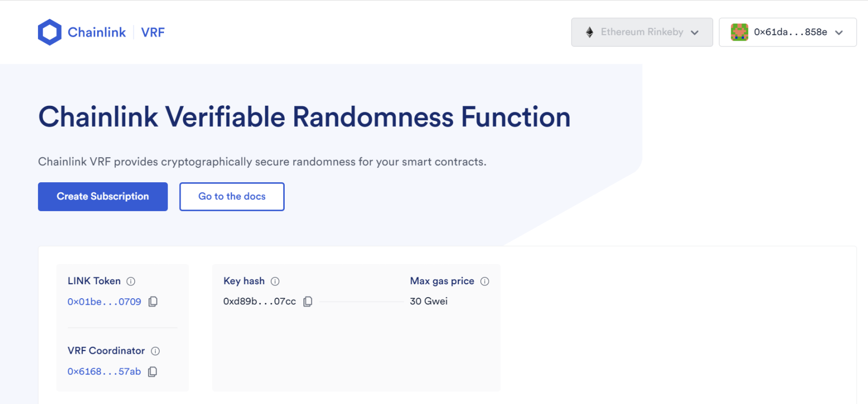Show info about LINK Token
Screen dimensions: 868x404
(x=131, y=281)
